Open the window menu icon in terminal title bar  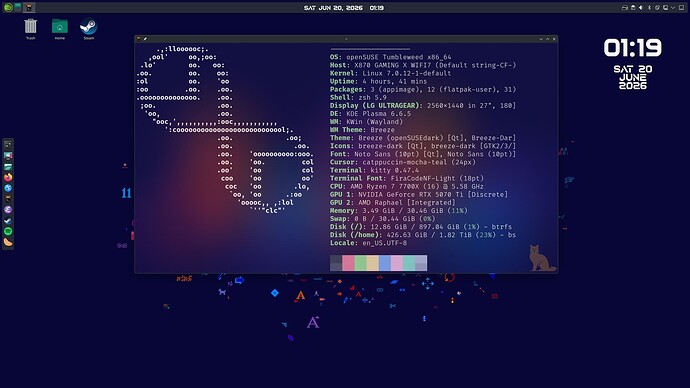point(139,39)
